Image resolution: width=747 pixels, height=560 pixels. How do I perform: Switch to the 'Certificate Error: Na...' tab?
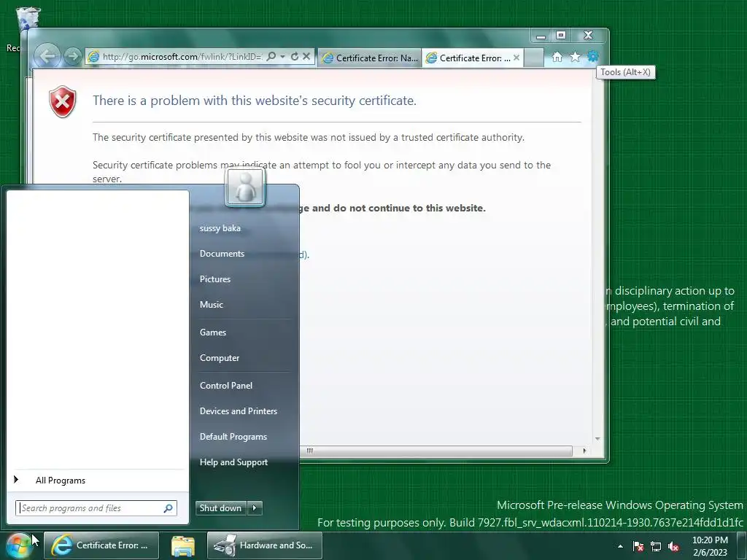click(x=370, y=58)
